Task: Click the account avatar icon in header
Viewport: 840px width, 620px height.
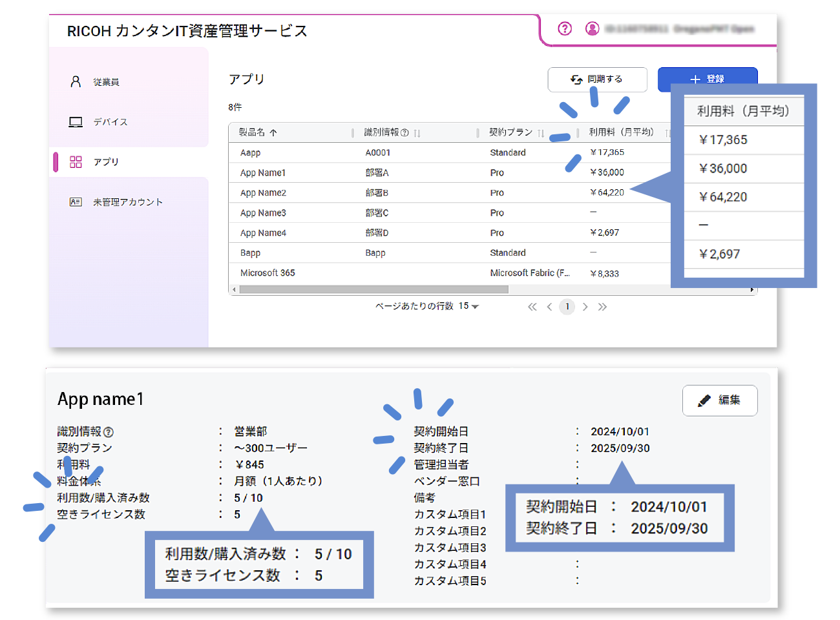Action: pos(593,28)
